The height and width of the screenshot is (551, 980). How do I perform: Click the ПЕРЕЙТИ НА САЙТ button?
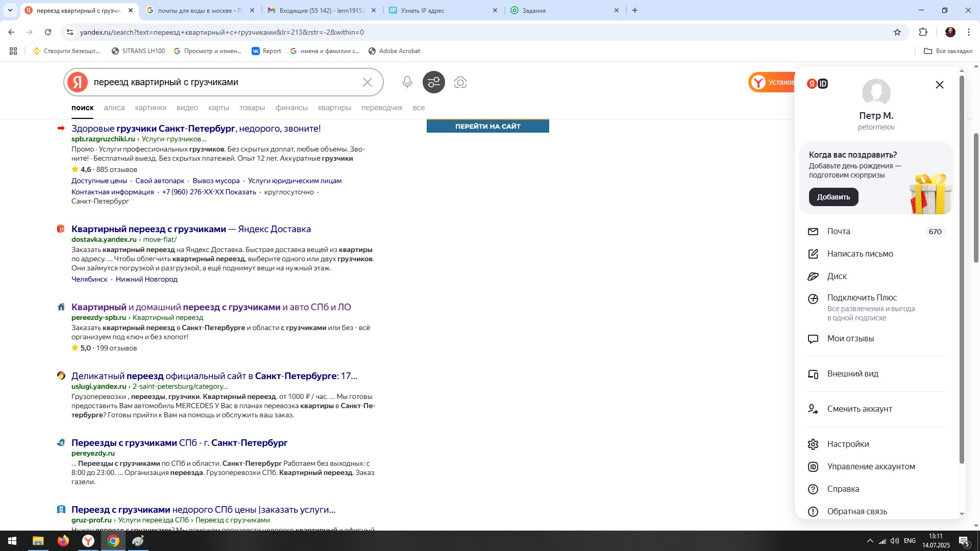click(x=488, y=126)
